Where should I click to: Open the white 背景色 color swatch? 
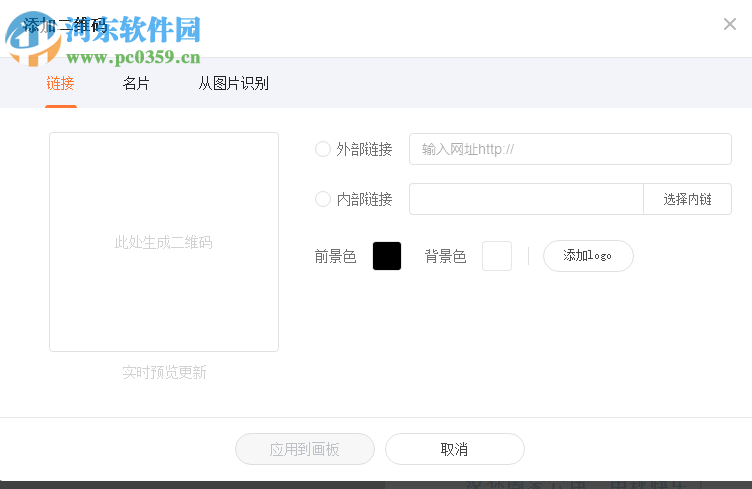(x=497, y=256)
